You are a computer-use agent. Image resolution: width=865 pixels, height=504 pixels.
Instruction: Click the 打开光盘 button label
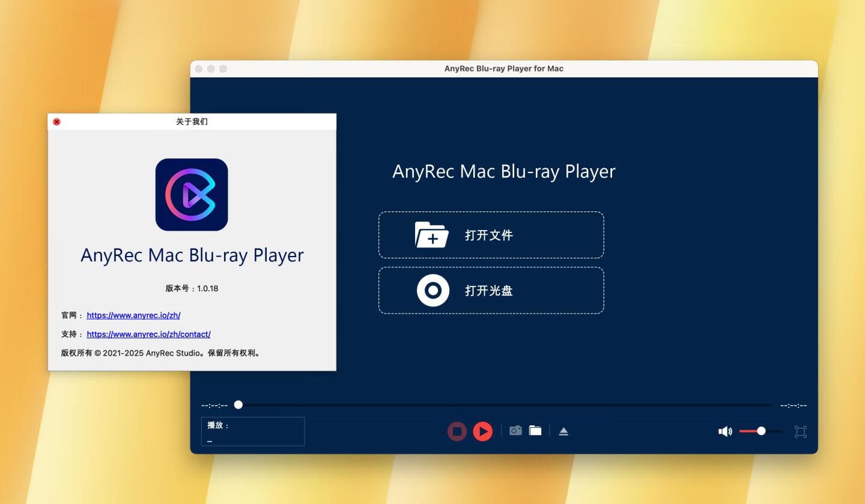tap(489, 291)
